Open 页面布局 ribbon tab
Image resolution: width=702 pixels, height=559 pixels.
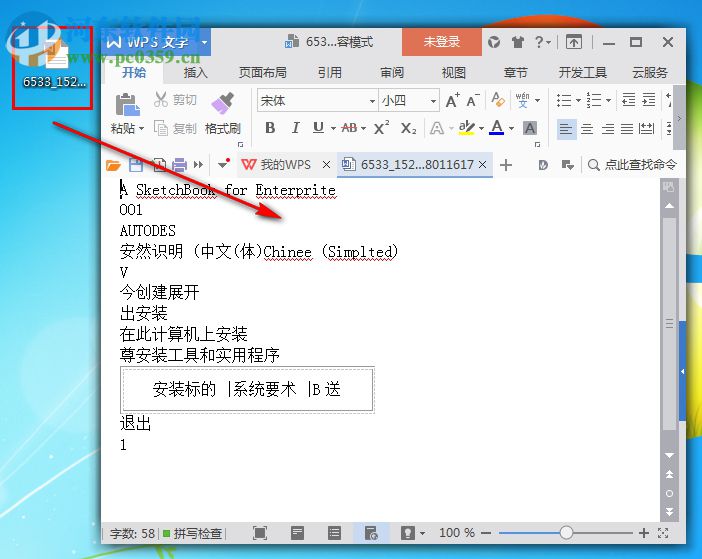click(x=263, y=73)
